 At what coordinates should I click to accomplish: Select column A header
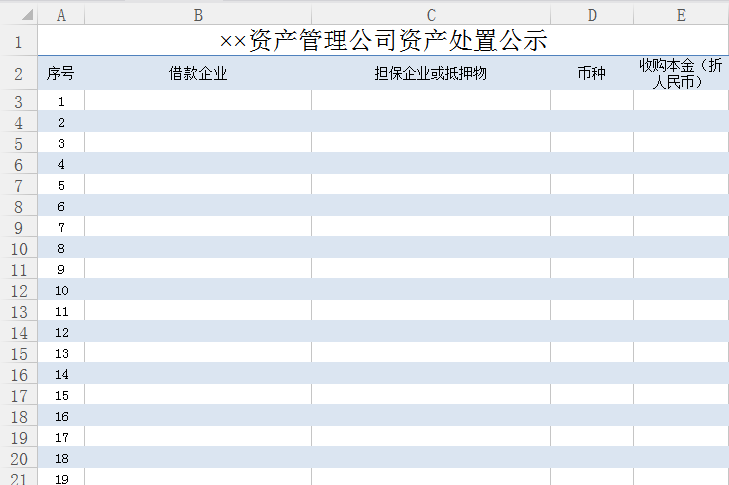pyautogui.click(x=62, y=15)
